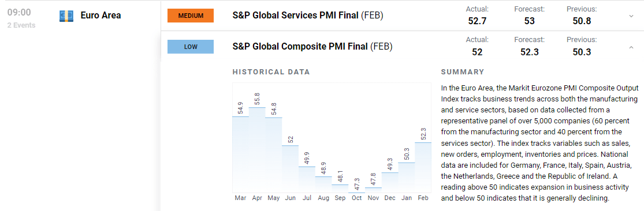This screenshot has width=644, height=211.
Task: Click the MEDIUM importance badge
Action: coord(191,16)
